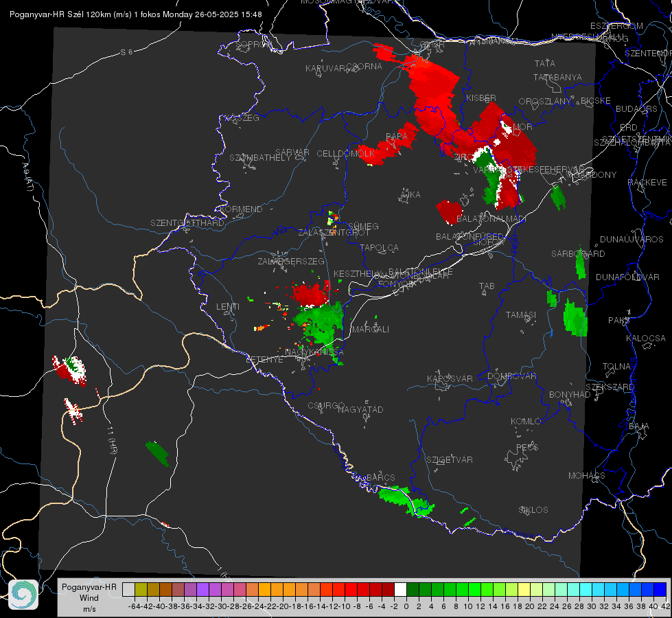Screen dimensions: 672x618
Task: Click the CELLDOMOLK city label
Action: 346,154
